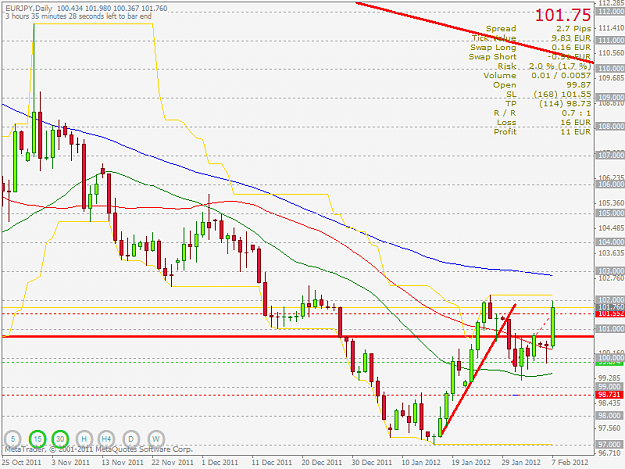
Task: Click the 1 Dec 2011 date label
Action: (220, 462)
